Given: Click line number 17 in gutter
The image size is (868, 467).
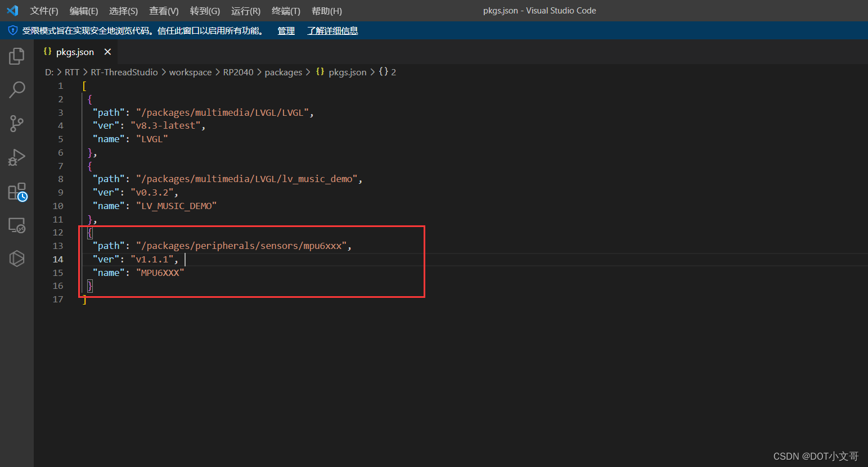Looking at the screenshot, I should click(58, 300).
